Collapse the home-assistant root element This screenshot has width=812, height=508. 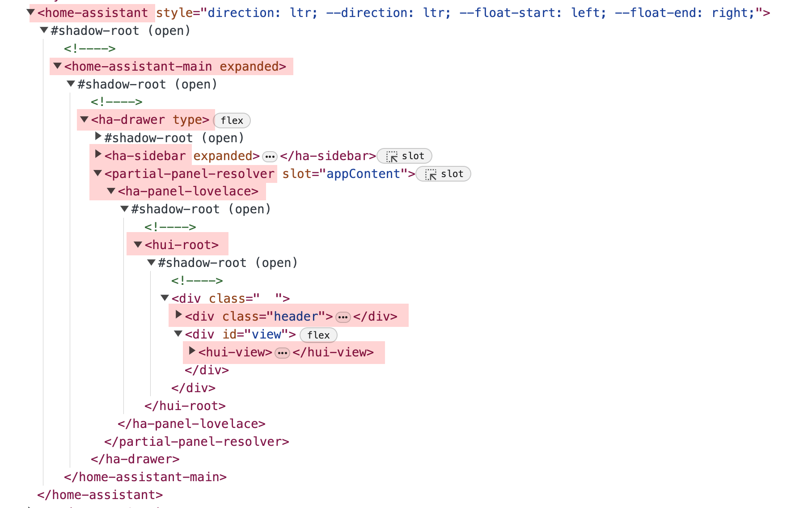(31, 12)
